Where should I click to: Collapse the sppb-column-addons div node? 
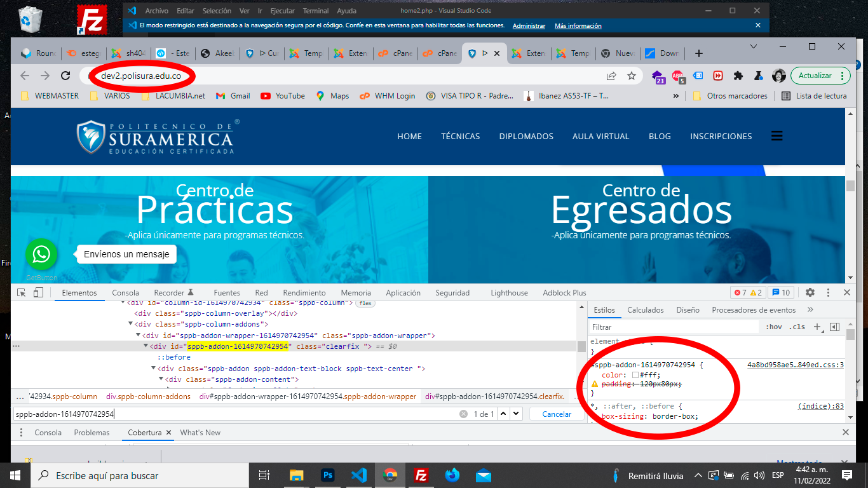click(131, 324)
